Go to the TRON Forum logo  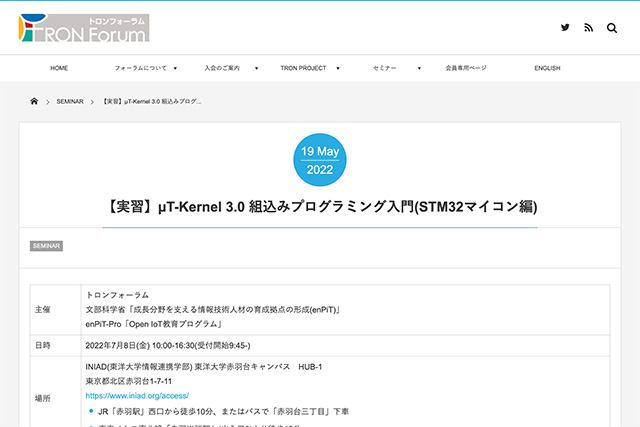click(84, 28)
